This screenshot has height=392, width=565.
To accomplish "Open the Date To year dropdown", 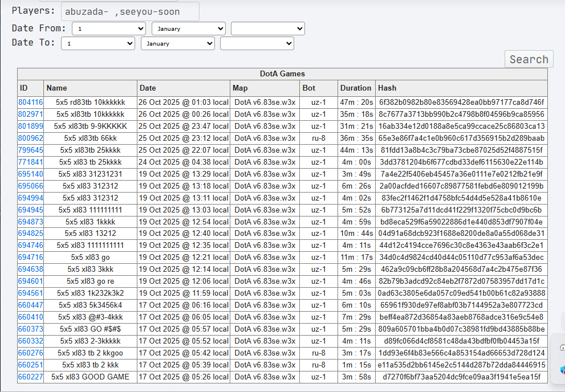I will pos(257,43).
